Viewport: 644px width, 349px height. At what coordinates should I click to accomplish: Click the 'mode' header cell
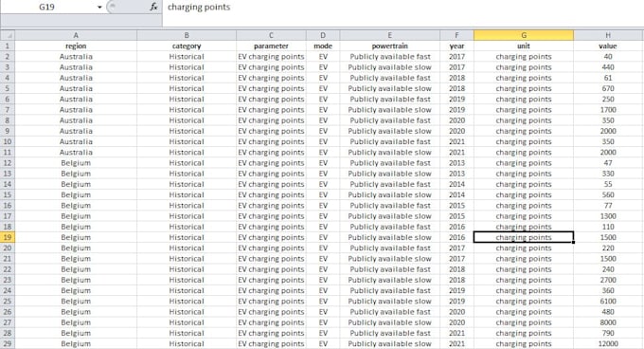(x=323, y=46)
